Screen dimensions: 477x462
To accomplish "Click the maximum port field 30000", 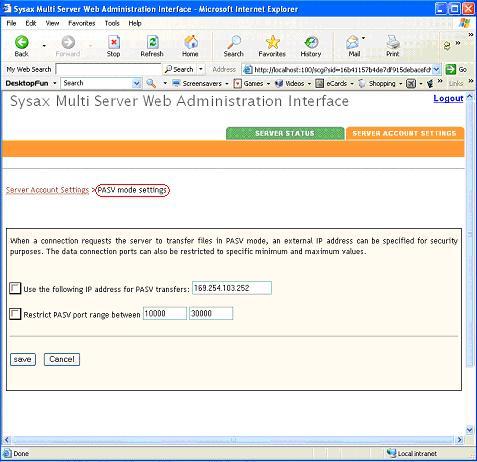I will 211,313.
